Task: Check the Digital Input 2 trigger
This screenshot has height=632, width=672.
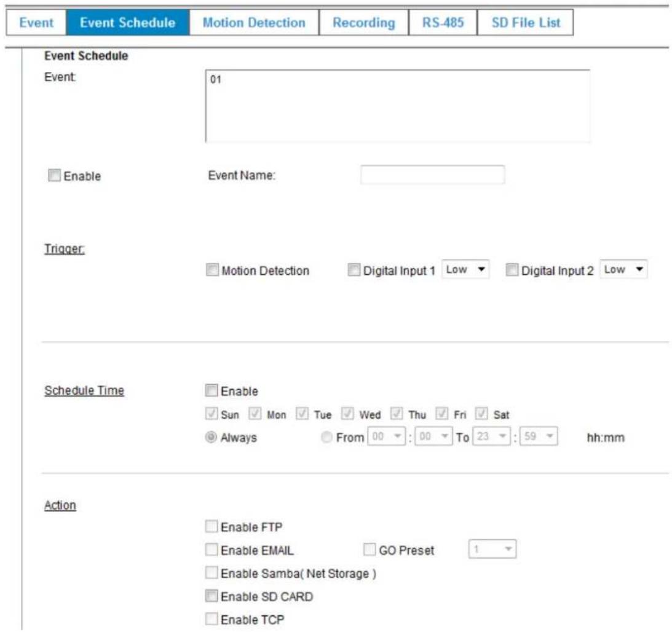Action: click(x=512, y=270)
